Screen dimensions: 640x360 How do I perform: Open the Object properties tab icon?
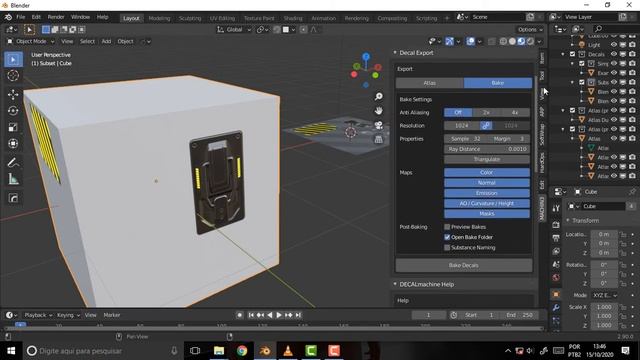coord(556,294)
